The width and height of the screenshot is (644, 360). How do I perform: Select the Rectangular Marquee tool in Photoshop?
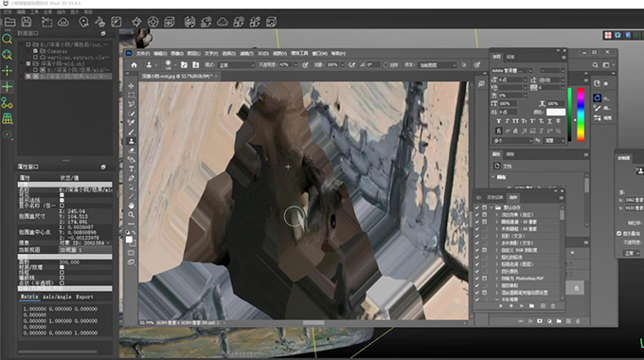131,95
